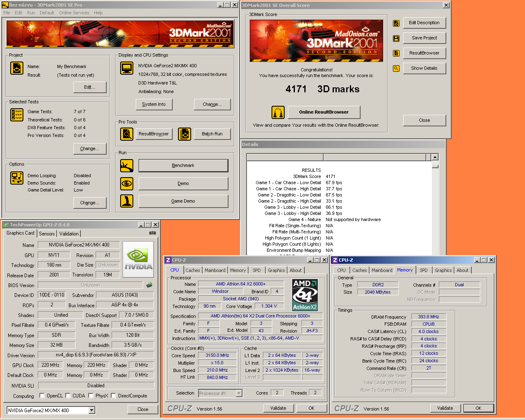Open the Help menu in 3DMark2001
The height and width of the screenshot is (420, 525).
click(98, 13)
